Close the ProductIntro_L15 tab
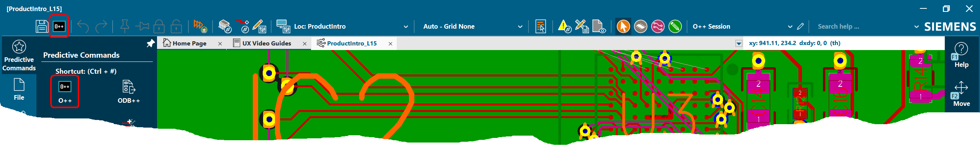 coord(390,44)
